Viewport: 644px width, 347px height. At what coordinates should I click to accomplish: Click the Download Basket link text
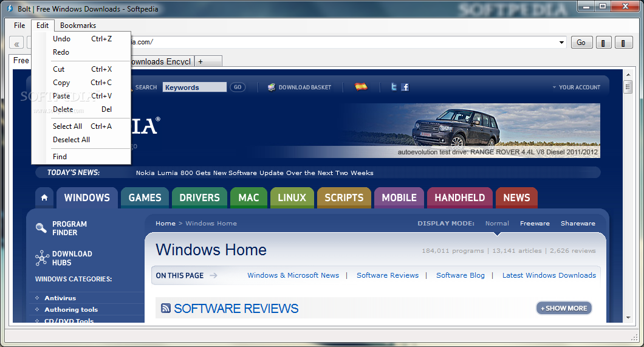point(305,88)
